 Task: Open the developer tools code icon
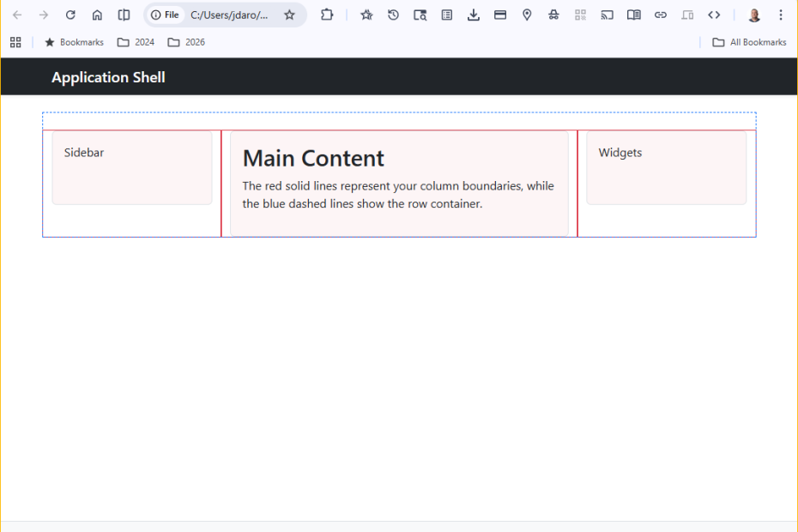pyautogui.click(x=714, y=15)
